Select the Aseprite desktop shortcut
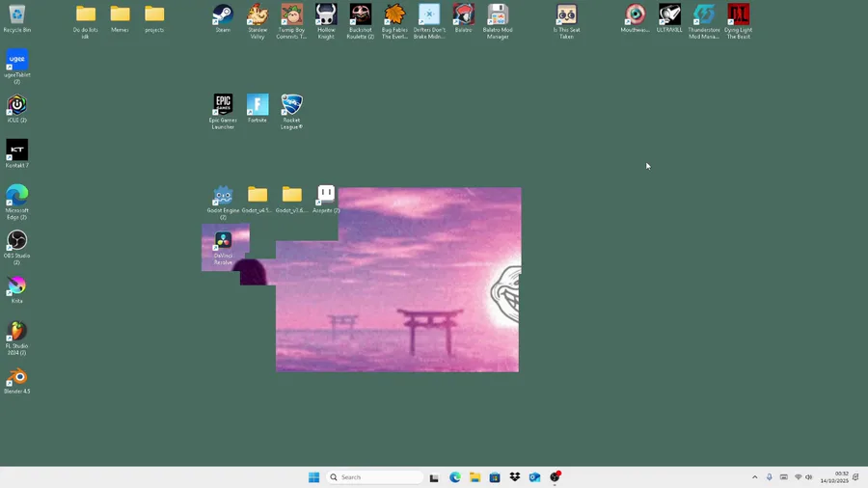This screenshot has height=488, width=868. tap(326, 200)
